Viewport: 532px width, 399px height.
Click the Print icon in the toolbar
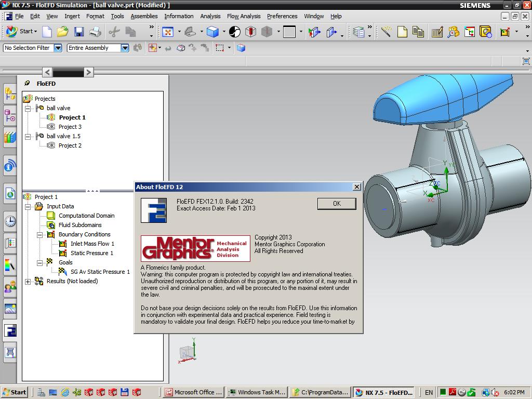(95, 32)
